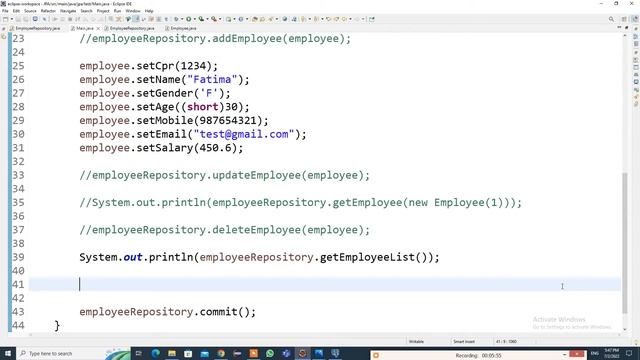
Task: Click the commented deleteEmployee line
Action: click(x=224, y=230)
